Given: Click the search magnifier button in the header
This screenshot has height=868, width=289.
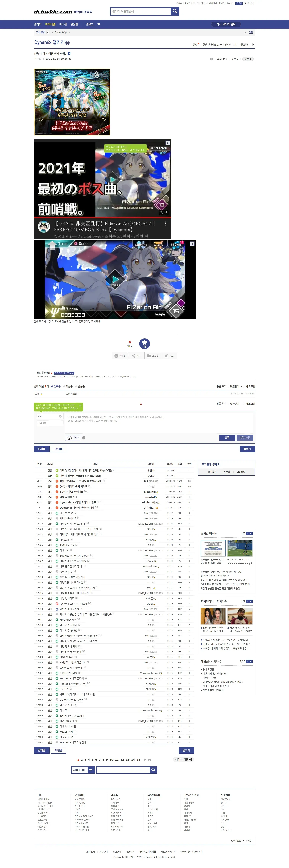Looking at the screenshot, I should (175, 11).
